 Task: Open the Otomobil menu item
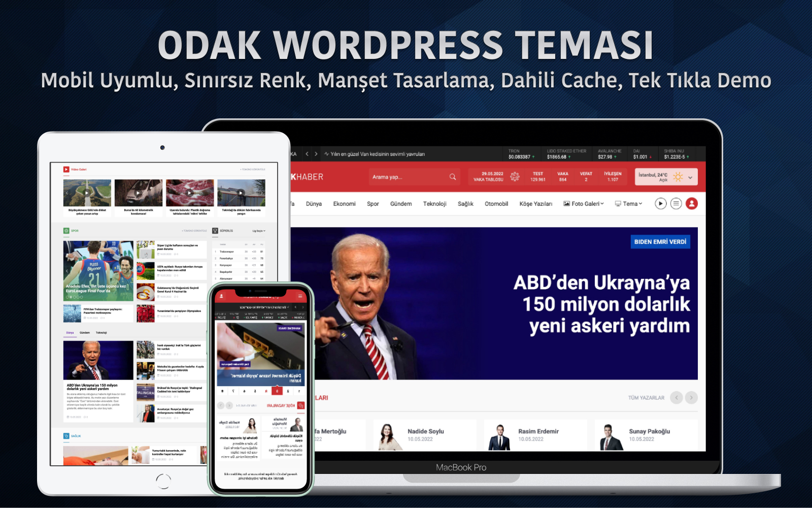[x=496, y=204]
